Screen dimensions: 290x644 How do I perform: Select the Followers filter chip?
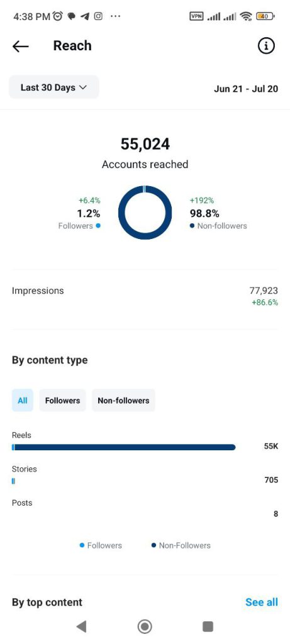pyautogui.click(x=62, y=401)
